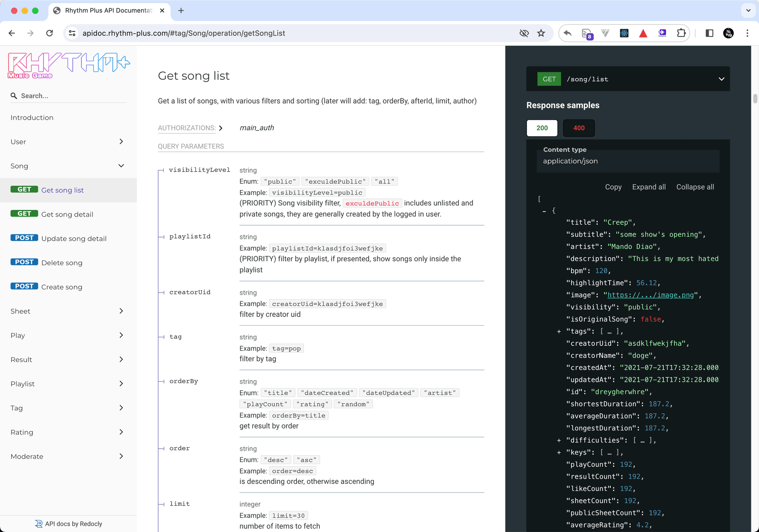Image resolution: width=759 pixels, height=532 pixels.
Task: Open the profile avatar menu
Action: 729,33
